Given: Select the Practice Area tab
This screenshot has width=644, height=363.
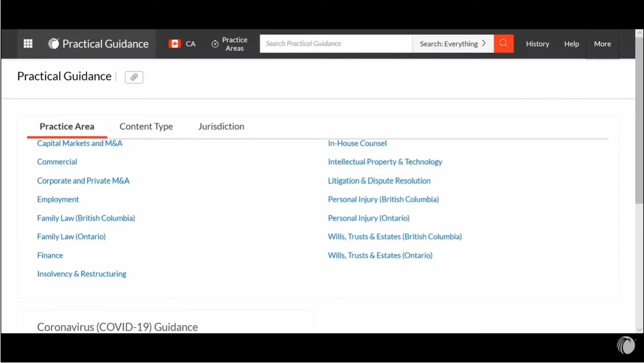Looking at the screenshot, I should (66, 126).
